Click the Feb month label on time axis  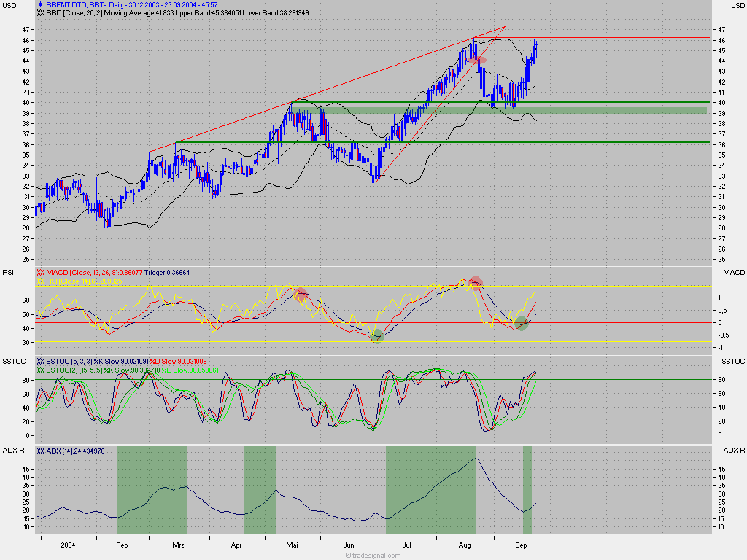point(122,545)
